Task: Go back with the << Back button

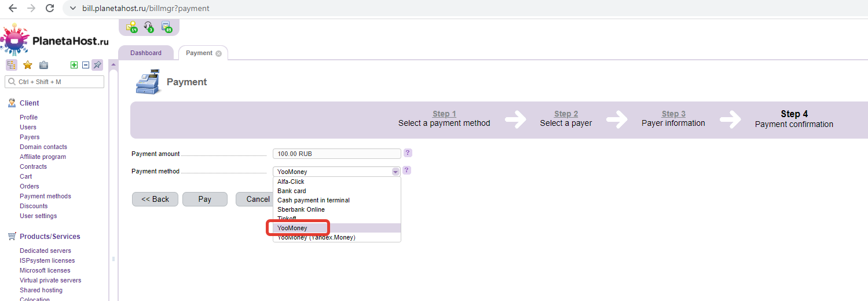Action: [155, 199]
